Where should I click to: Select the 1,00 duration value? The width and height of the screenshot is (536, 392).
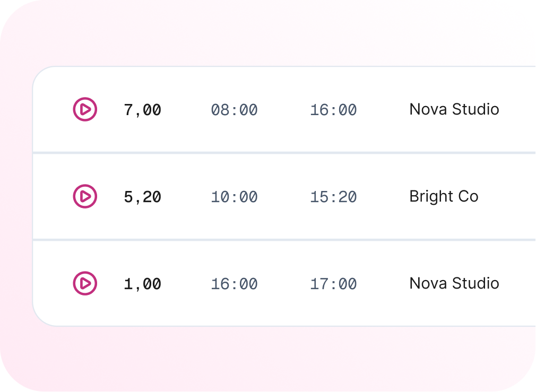[x=143, y=284]
